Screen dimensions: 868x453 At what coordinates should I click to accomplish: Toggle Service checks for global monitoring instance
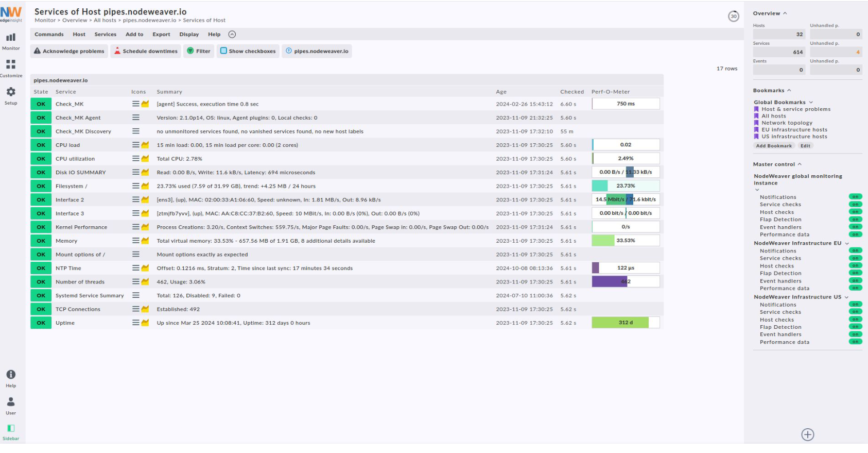[855, 204]
